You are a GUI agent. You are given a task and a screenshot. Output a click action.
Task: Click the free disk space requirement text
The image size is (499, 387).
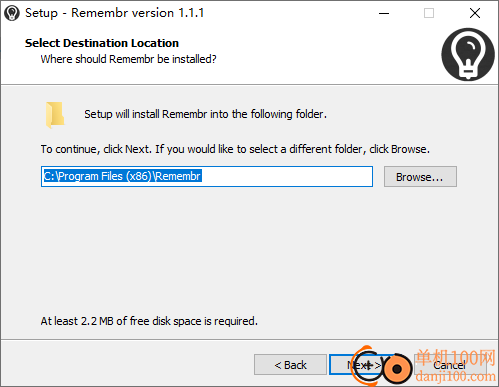[x=149, y=321]
